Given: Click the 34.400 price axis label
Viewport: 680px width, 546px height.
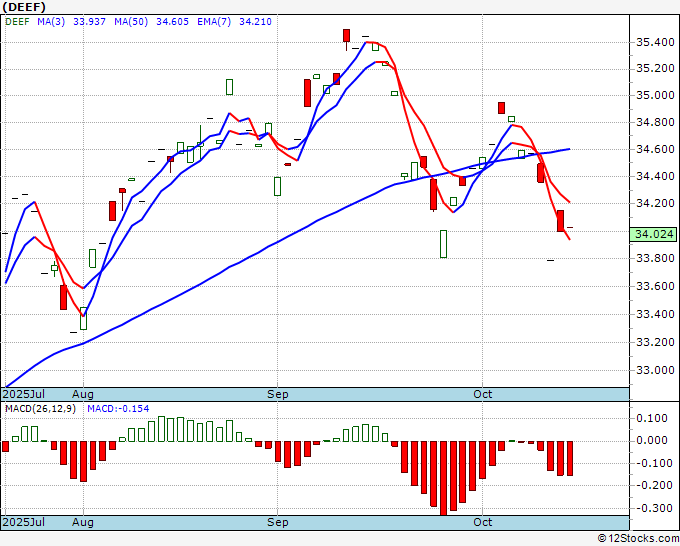Looking at the screenshot, I should (655, 176).
